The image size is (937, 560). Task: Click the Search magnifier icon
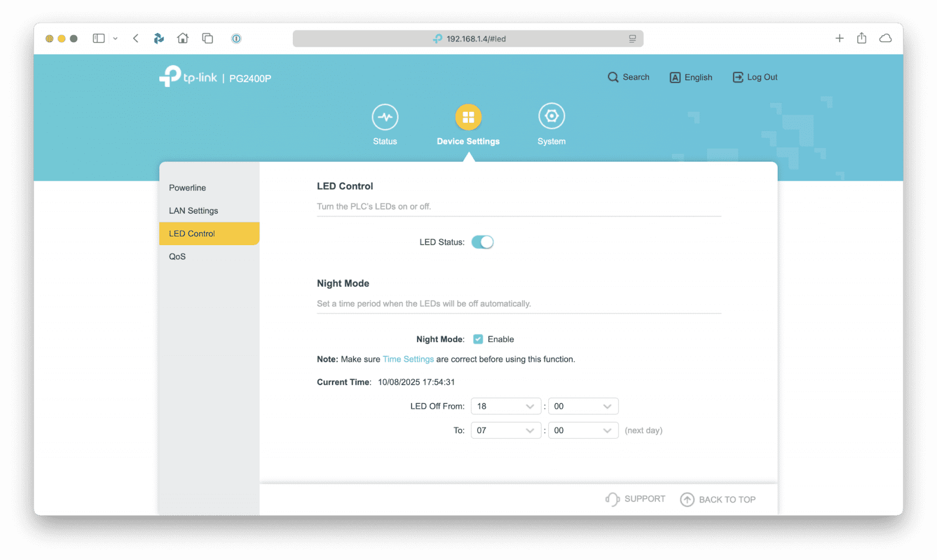tap(613, 77)
